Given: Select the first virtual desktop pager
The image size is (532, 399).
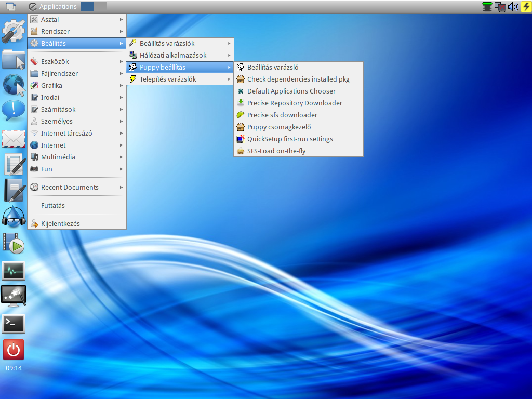Looking at the screenshot, I should click(x=87, y=6).
